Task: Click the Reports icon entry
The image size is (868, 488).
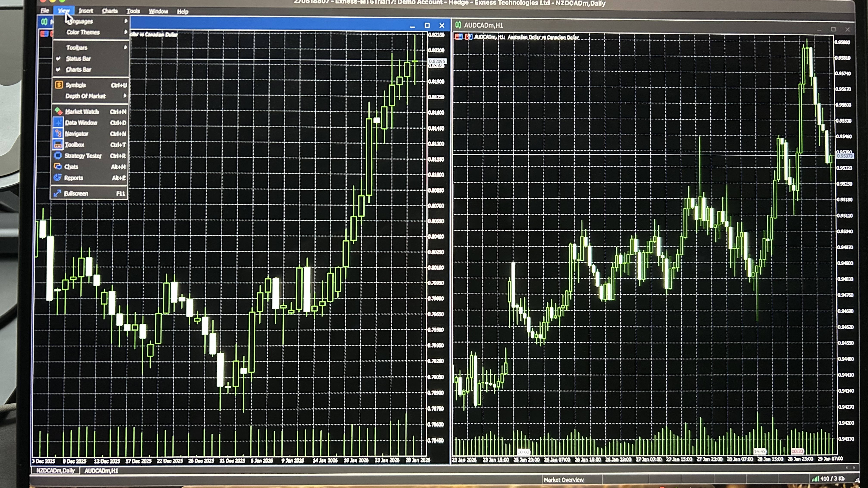Action: coord(58,178)
